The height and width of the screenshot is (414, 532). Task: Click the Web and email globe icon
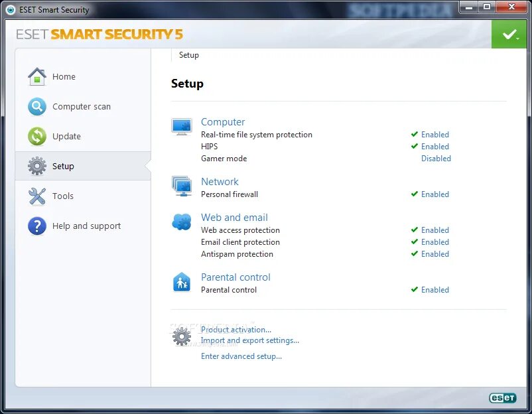pos(181,222)
